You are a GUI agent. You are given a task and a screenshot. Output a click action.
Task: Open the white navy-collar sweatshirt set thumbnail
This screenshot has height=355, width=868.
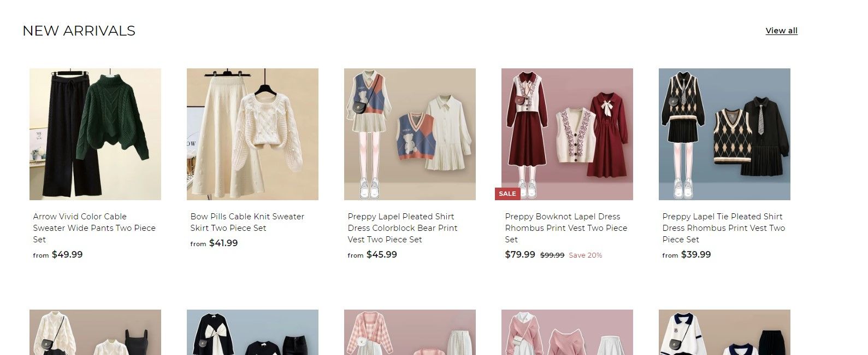(x=724, y=332)
